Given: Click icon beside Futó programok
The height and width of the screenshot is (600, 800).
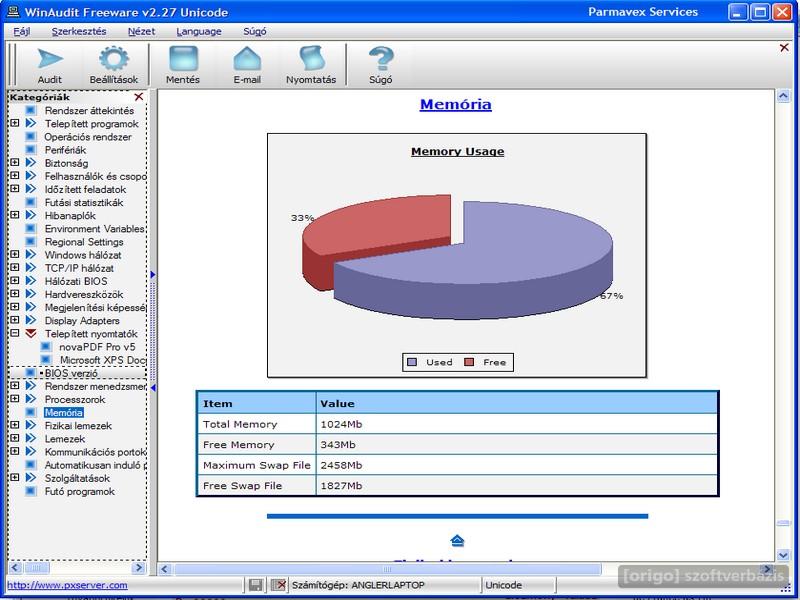Looking at the screenshot, I should click(x=31, y=491).
